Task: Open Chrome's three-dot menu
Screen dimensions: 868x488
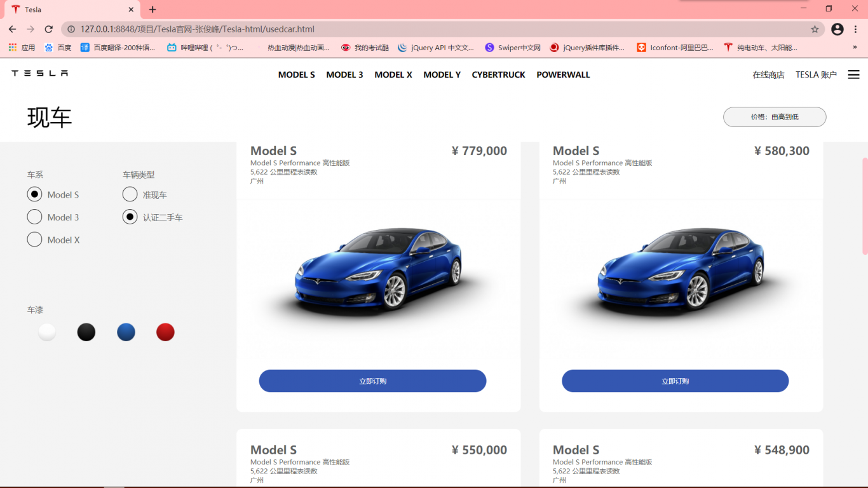Action: [856, 29]
